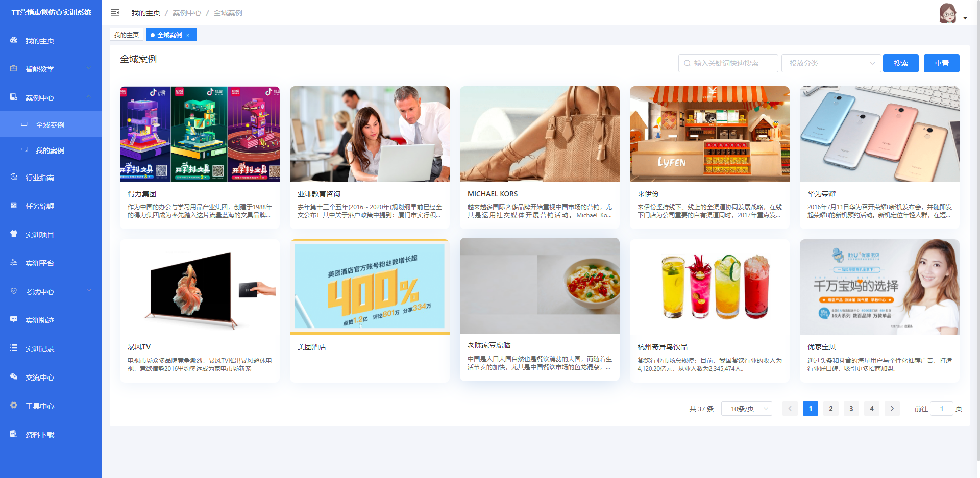Open the 老陈家豆腐脑 case thumbnail

[x=540, y=286]
